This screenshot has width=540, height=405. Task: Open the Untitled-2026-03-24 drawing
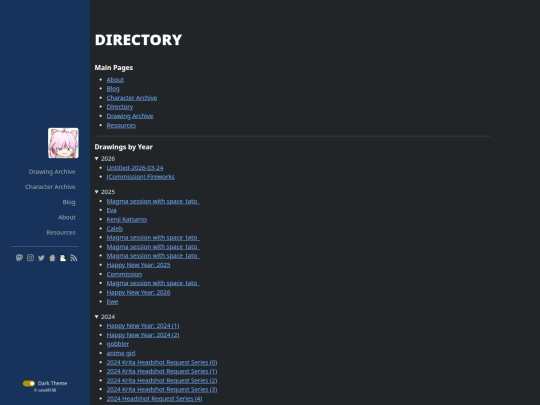[135, 168]
